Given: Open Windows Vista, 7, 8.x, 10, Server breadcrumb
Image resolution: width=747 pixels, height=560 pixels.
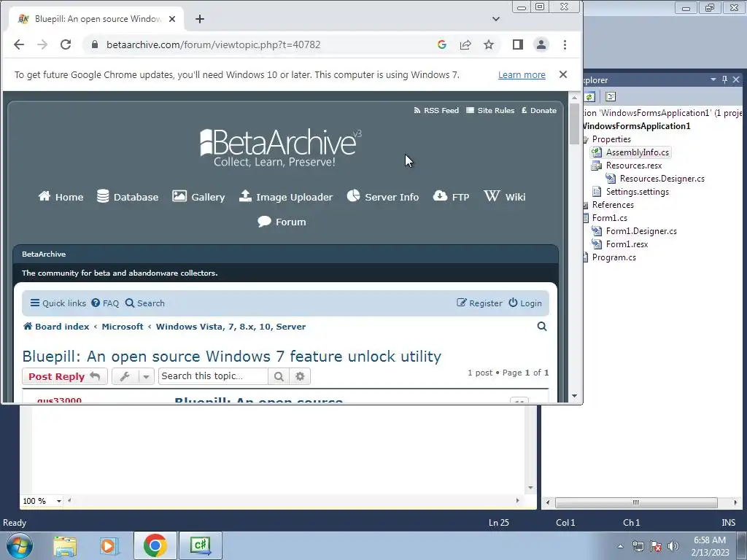Looking at the screenshot, I should tap(231, 327).
